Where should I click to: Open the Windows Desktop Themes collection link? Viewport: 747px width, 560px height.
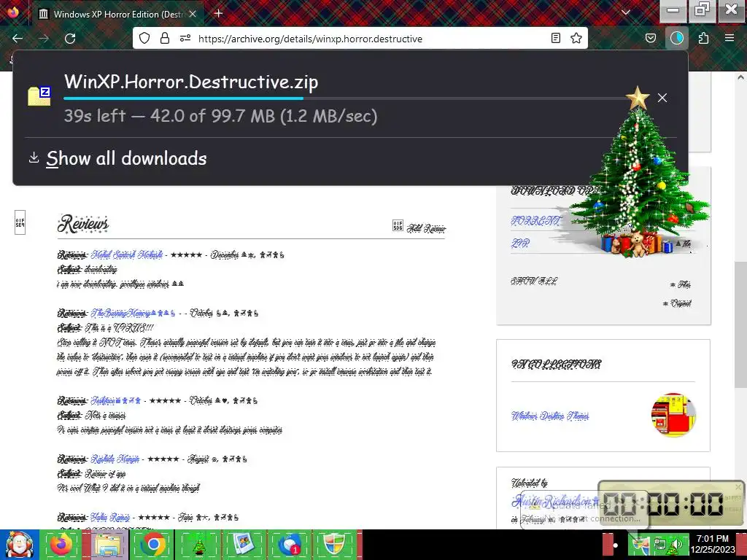coord(550,416)
